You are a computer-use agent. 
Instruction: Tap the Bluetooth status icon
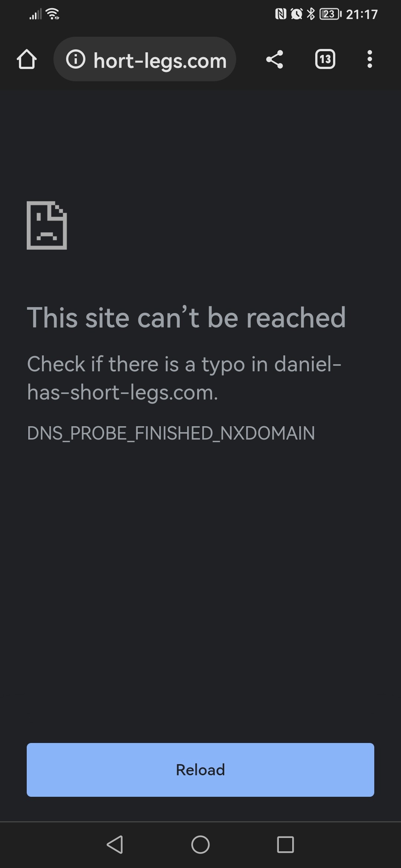[x=311, y=14]
